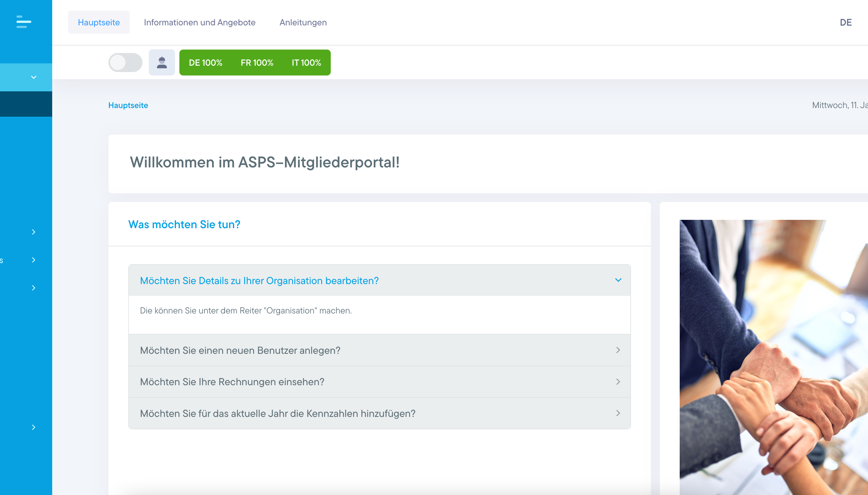Screen dimensions: 868x495
Task: Collapse the highlighted sidebar section chevron
Action: click(33, 77)
